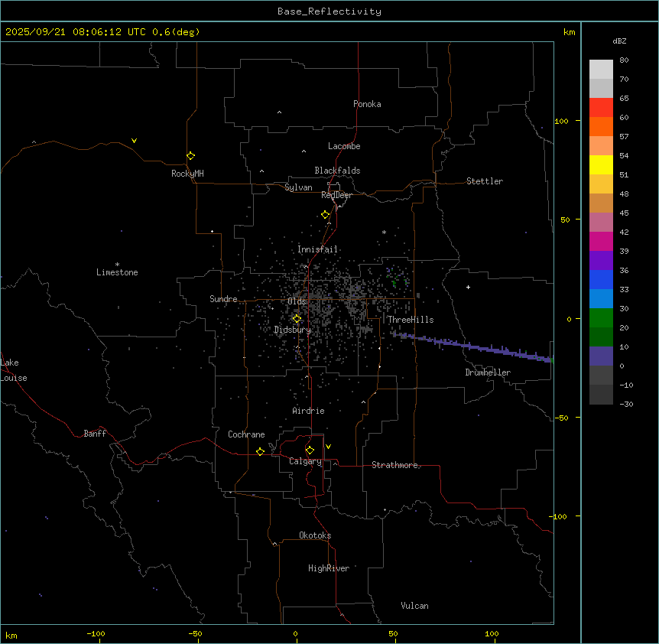Select the asterisk marker above Limestone

[x=117, y=264]
